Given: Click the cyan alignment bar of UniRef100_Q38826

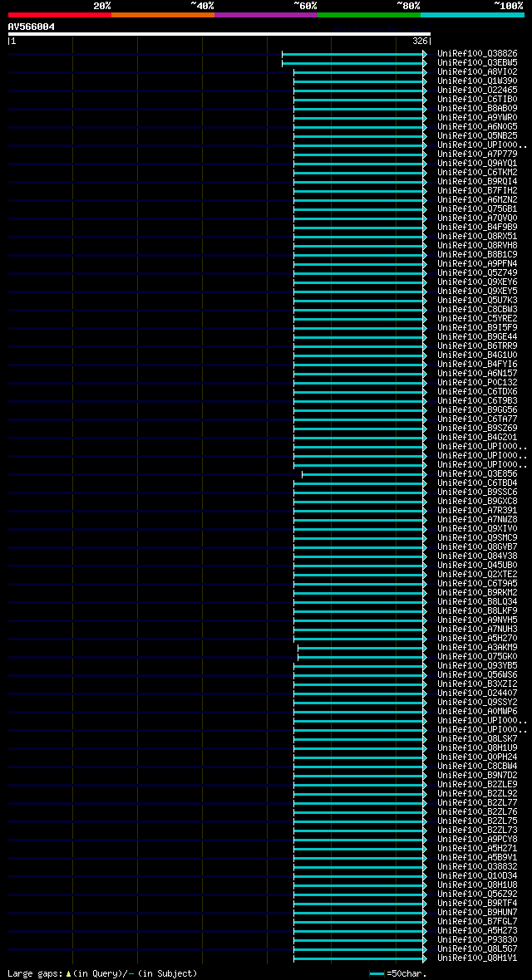Looking at the screenshot, I should [x=354, y=54].
